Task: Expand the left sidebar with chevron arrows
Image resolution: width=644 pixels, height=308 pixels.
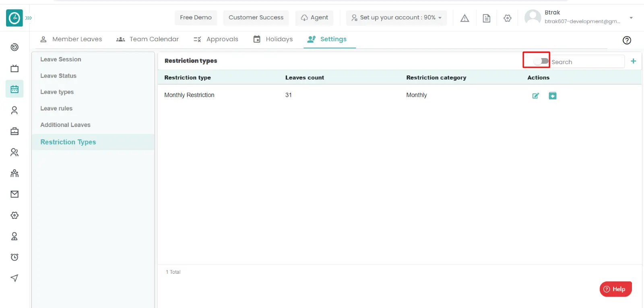Action: click(x=29, y=18)
